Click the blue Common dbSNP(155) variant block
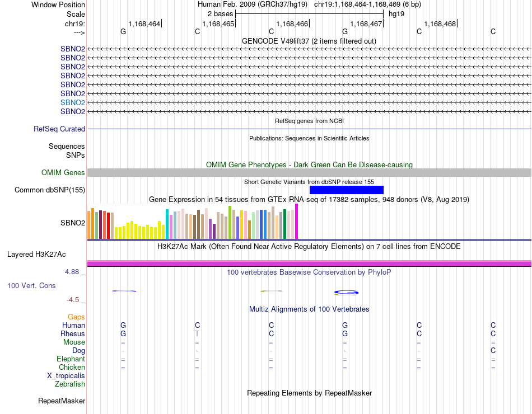The height and width of the screenshot is (414, 532). coord(347,190)
